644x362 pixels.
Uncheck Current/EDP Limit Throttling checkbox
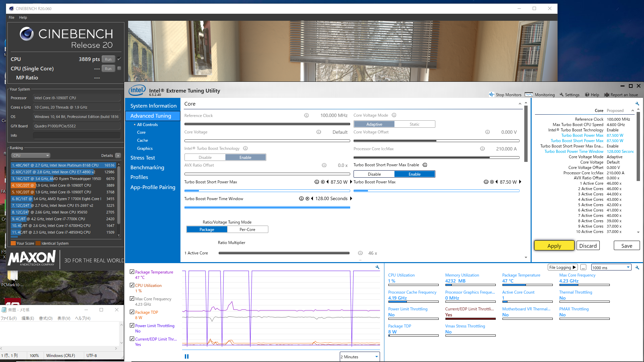pos(132,339)
